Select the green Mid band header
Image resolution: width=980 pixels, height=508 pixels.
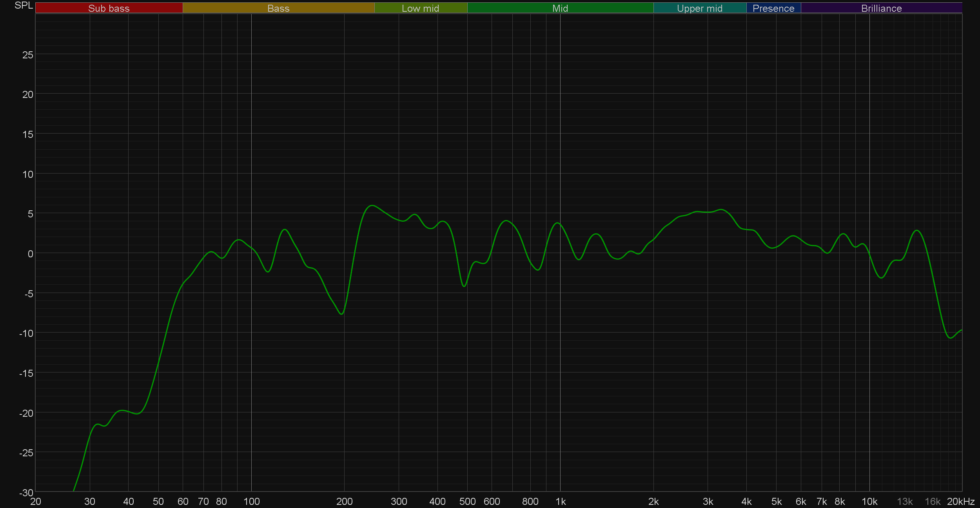click(560, 8)
